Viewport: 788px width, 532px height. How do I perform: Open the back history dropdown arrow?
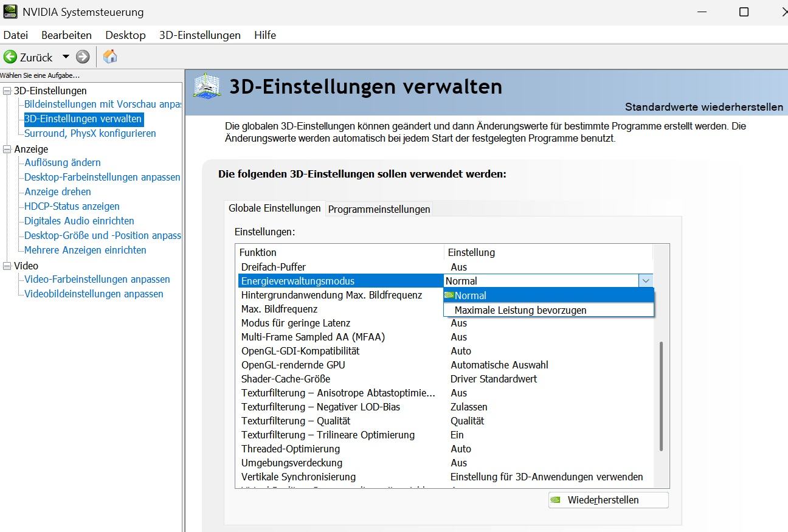(x=66, y=57)
